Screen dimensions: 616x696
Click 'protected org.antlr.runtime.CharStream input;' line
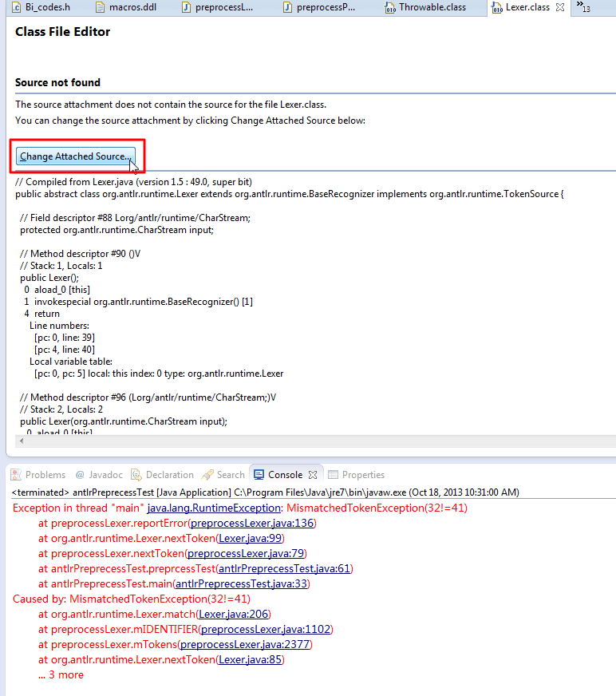pos(116,230)
